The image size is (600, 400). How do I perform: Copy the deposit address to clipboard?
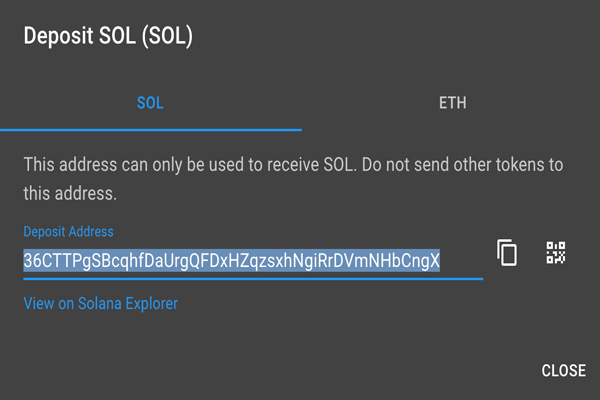(508, 253)
